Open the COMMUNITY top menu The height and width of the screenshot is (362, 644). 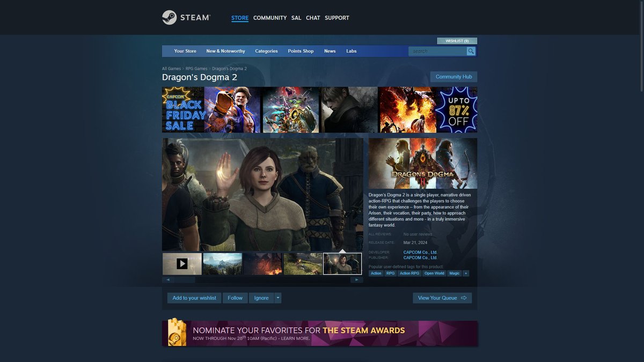tap(270, 18)
